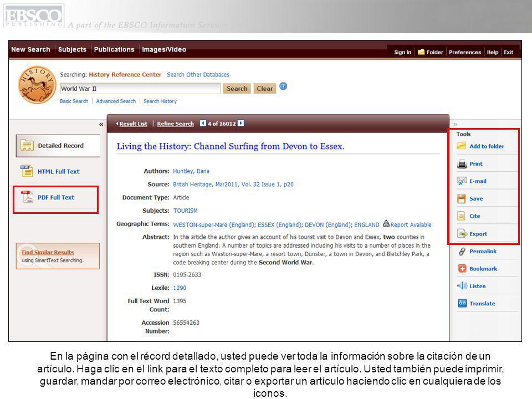Image resolution: width=532 pixels, height=399 pixels.
Task: Click the Listen speaker icon
Action: click(462, 286)
